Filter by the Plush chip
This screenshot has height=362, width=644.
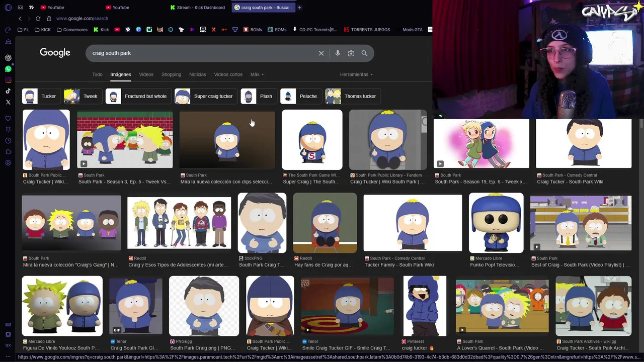(258, 96)
